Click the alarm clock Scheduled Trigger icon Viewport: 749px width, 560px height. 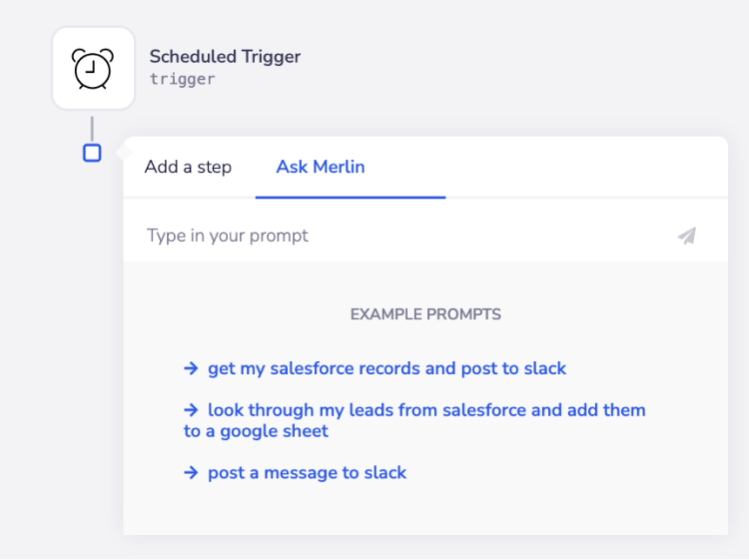(x=93, y=68)
